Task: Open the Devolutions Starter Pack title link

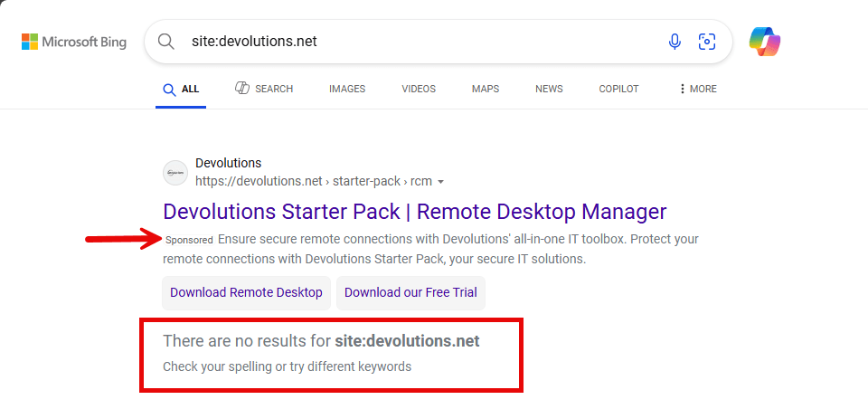Action: click(414, 212)
